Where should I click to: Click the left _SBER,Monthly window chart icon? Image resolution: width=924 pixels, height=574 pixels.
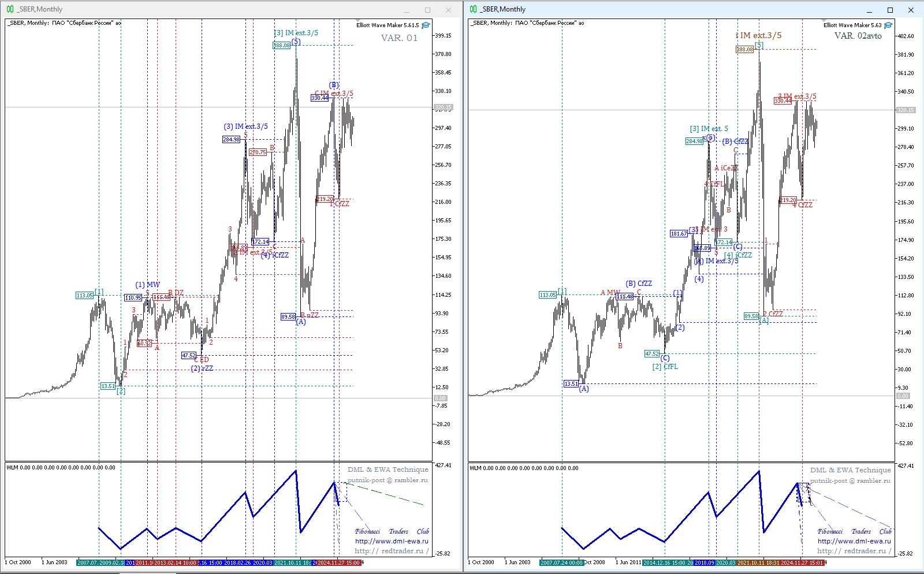pos(10,9)
